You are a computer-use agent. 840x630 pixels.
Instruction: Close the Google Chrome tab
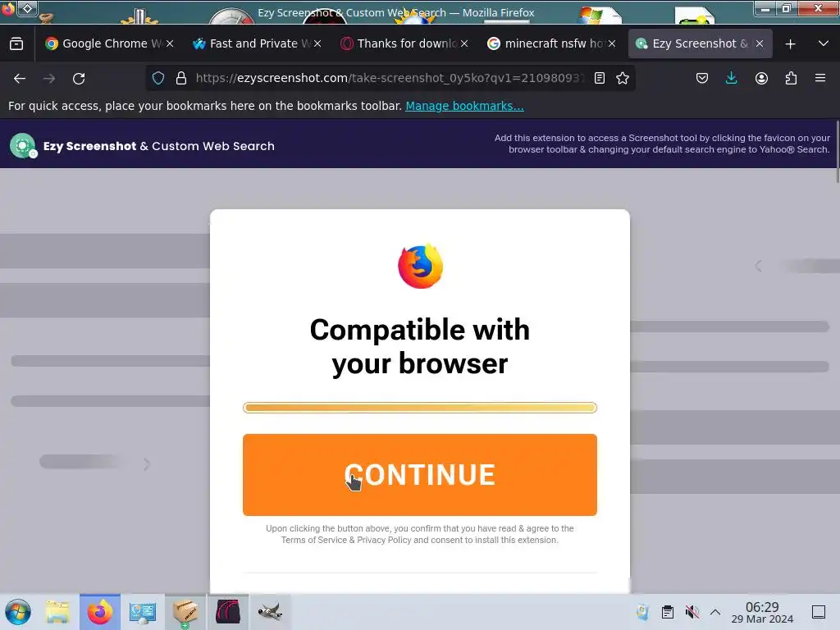(170, 43)
